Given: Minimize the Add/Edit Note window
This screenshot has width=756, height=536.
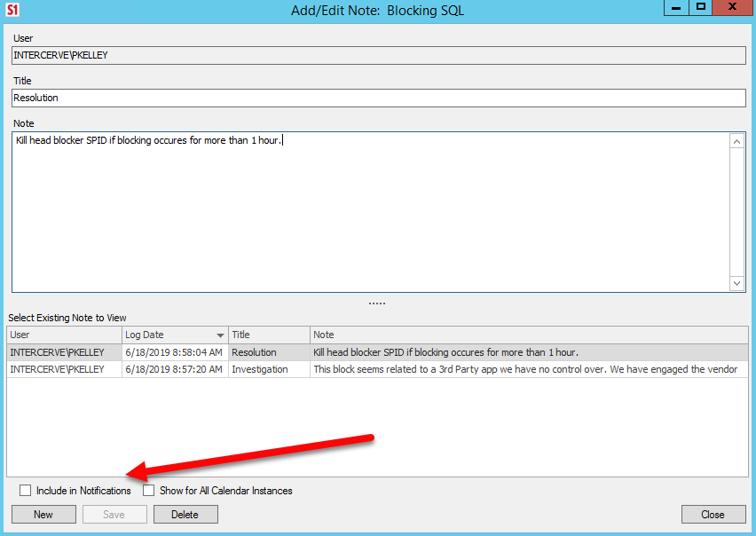Looking at the screenshot, I should coord(676,8).
